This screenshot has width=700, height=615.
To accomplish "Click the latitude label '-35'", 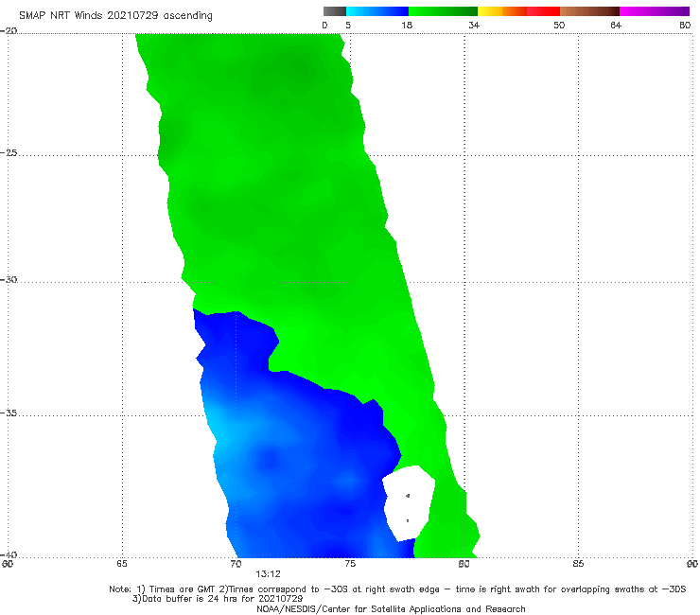I will point(9,413).
